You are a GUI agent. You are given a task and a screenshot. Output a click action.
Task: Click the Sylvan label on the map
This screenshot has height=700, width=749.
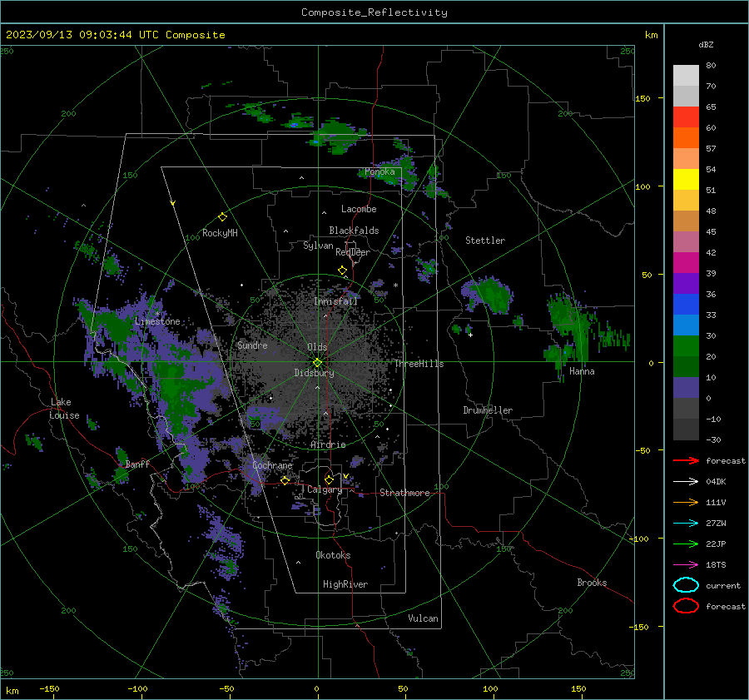(x=318, y=246)
